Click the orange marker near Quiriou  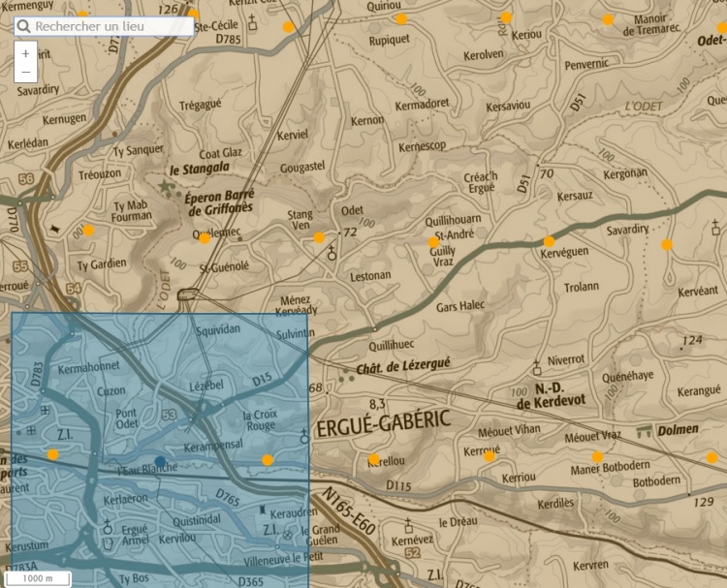(401, 18)
